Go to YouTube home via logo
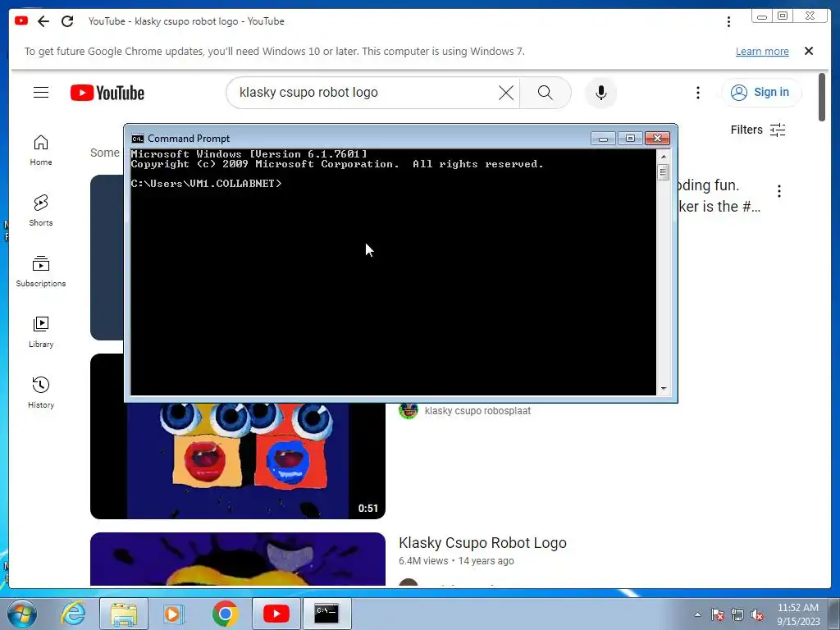The height and width of the screenshot is (630, 840). 107,93
